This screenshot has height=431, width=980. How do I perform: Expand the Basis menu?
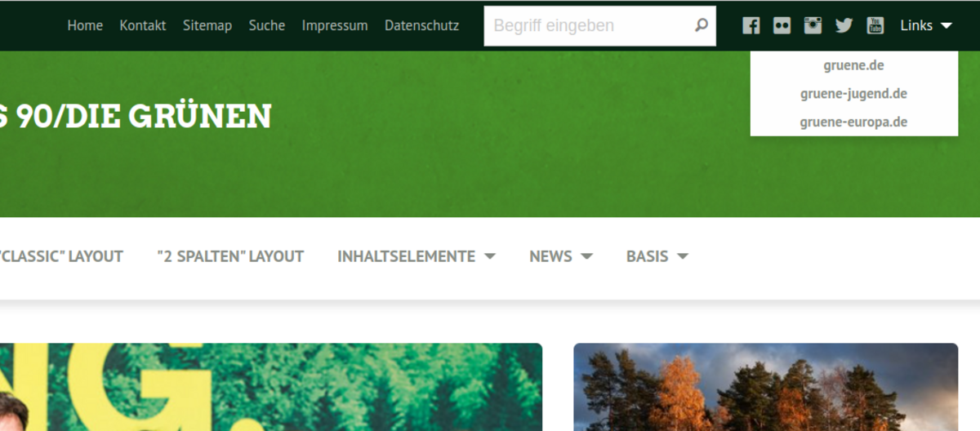point(657,256)
